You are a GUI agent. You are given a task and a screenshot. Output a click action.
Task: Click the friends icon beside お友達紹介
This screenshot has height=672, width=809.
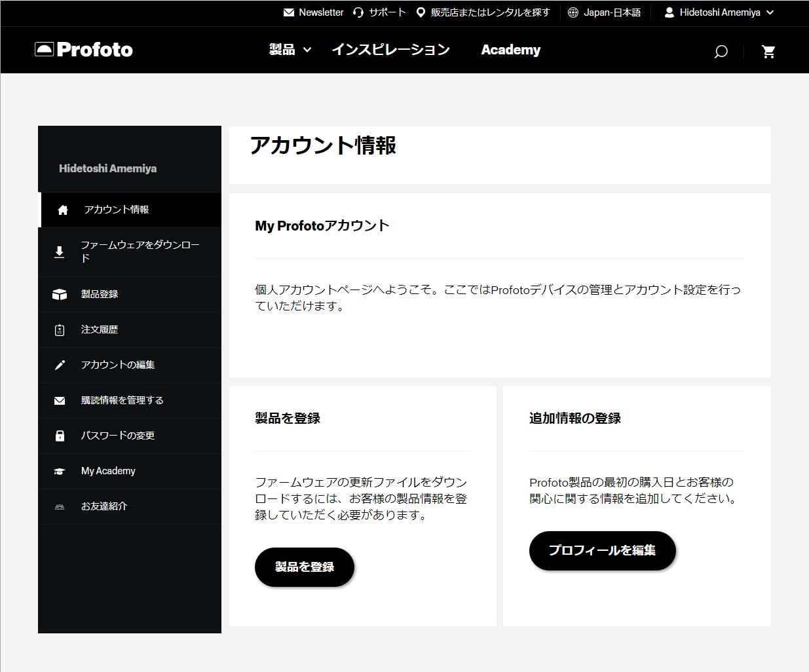click(x=60, y=507)
